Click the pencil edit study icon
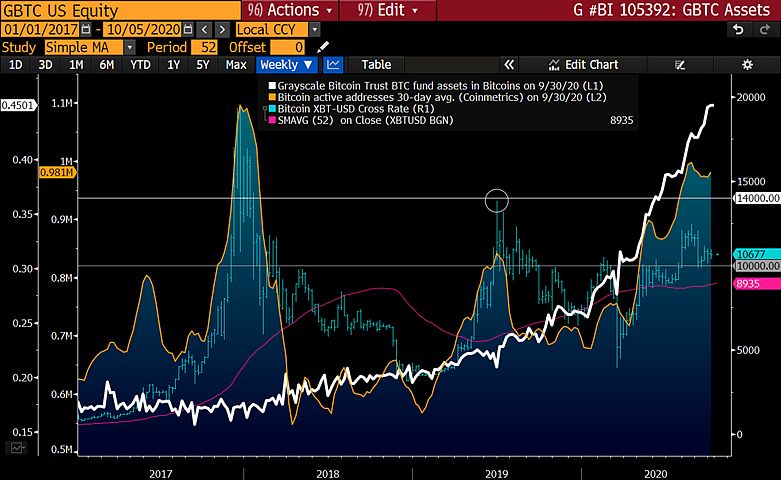The height and width of the screenshot is (480, 781). coord(323,47)
